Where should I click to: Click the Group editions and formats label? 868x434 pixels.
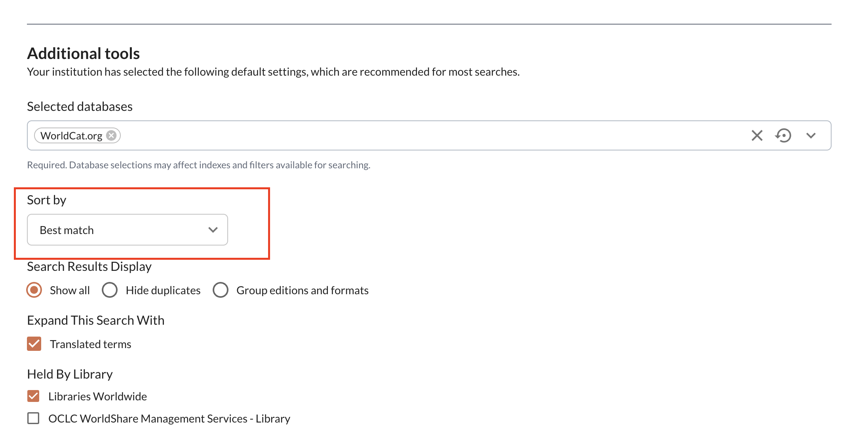click(302, 290)
